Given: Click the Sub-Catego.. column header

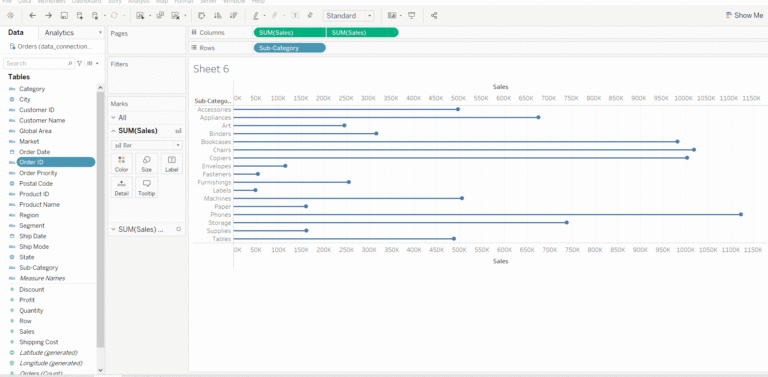Looking at the screenshot, I should click(x=213, y=101).
